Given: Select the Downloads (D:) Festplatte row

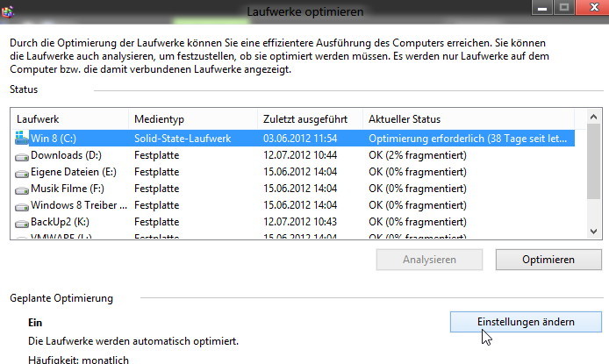Looking at the screenshot, I should (x=292, y=155).
